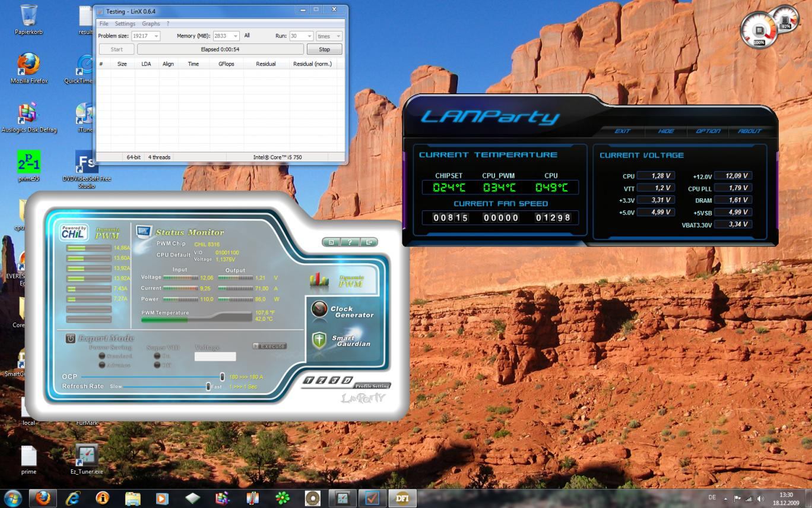Open the Smart Guardian shield icon
The image size is (812, 508).
point(319,340)
